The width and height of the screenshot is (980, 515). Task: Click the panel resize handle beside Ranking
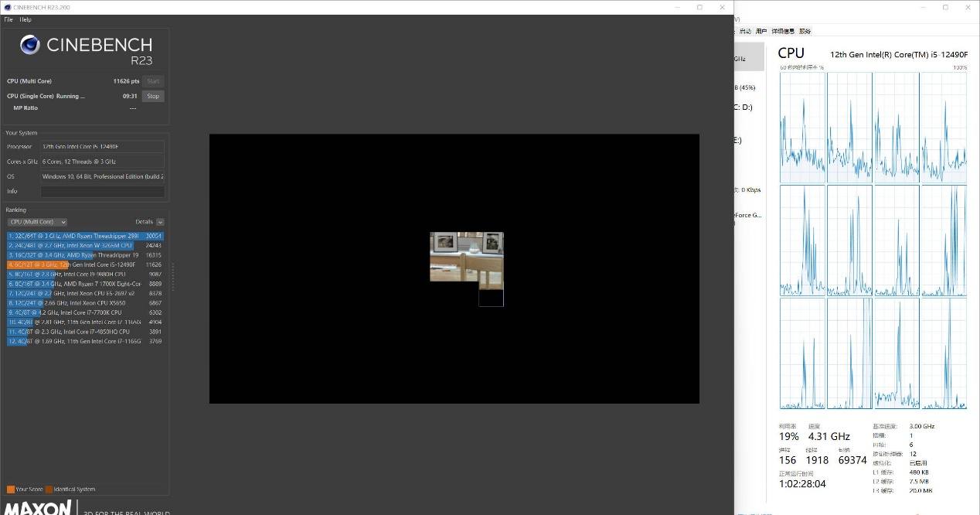(x=172, y=277)
